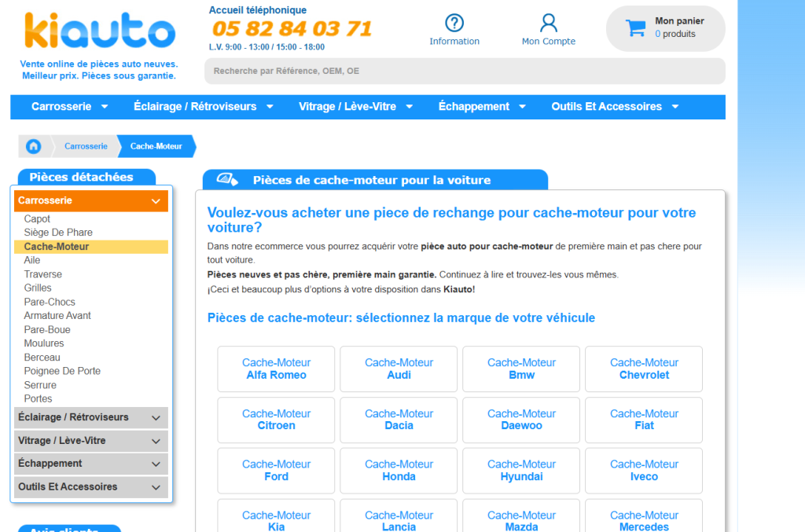The width and height of the screenshot is (805, 532).
Task: Choose Cache-Moteur Honda
Action: (x=399, y=471)
